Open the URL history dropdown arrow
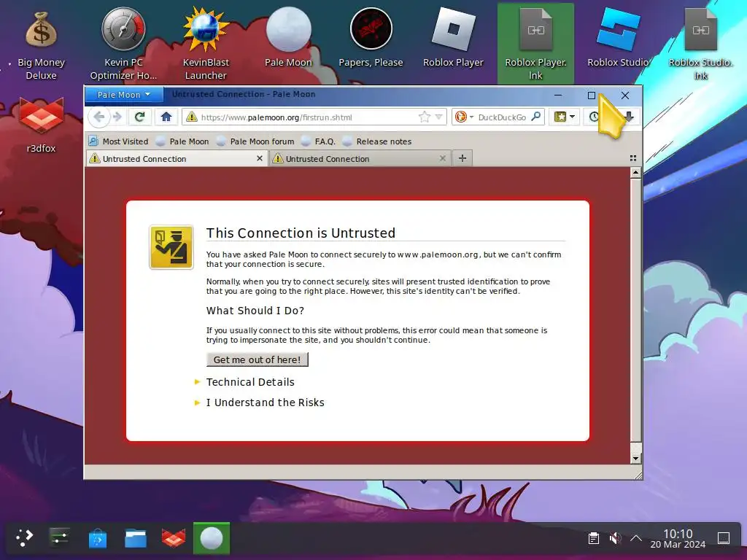The image size is (747, 560). 438,117
